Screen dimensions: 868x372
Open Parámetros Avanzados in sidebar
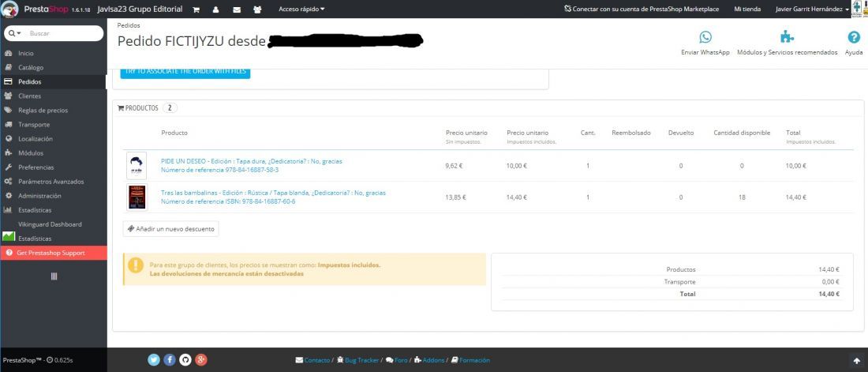[x=51, y=182]
